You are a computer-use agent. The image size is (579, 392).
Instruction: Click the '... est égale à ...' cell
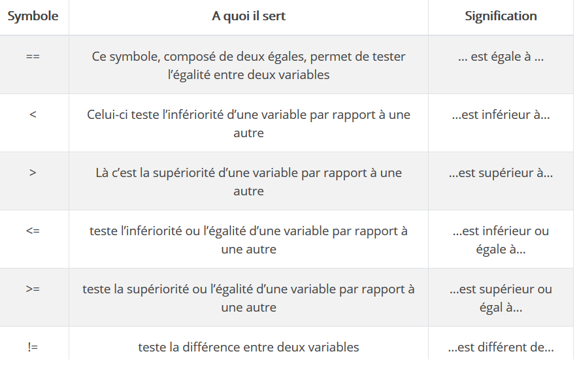click(x=501, y=56)
